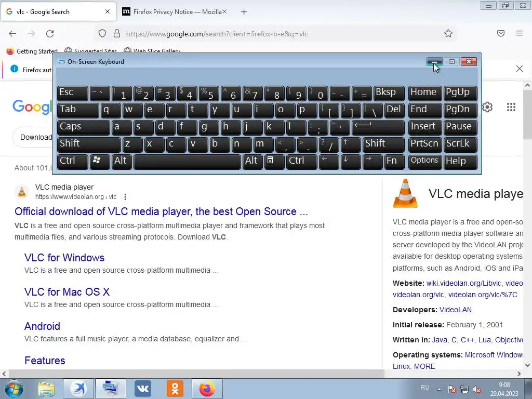Click the Help key on On-Screen Keyboard
The image size is (532, 399).
click(460, 161)
